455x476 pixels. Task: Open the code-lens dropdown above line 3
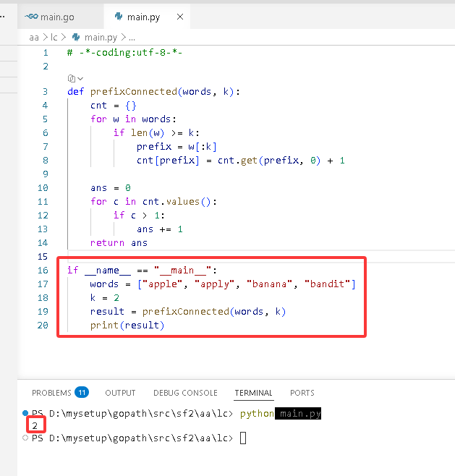[80, 79]
